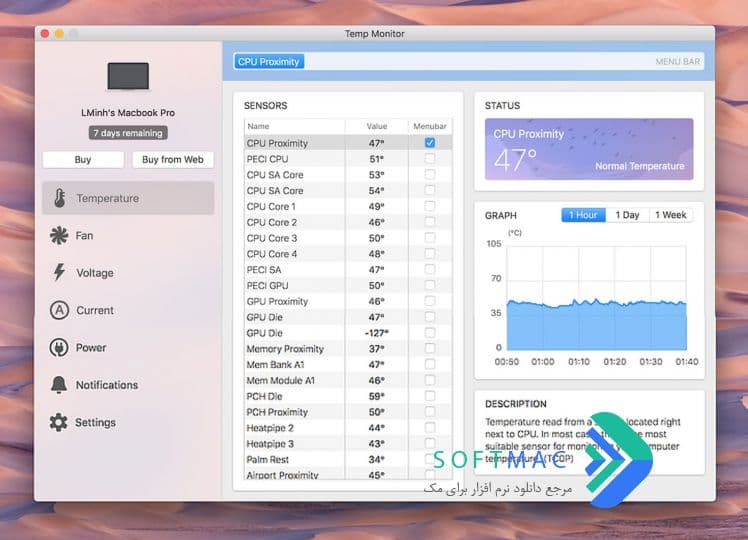Check menubar box for Memory Proximity
Image resolution: width=748 pixels, height=540 pixels.
point(430,348)
